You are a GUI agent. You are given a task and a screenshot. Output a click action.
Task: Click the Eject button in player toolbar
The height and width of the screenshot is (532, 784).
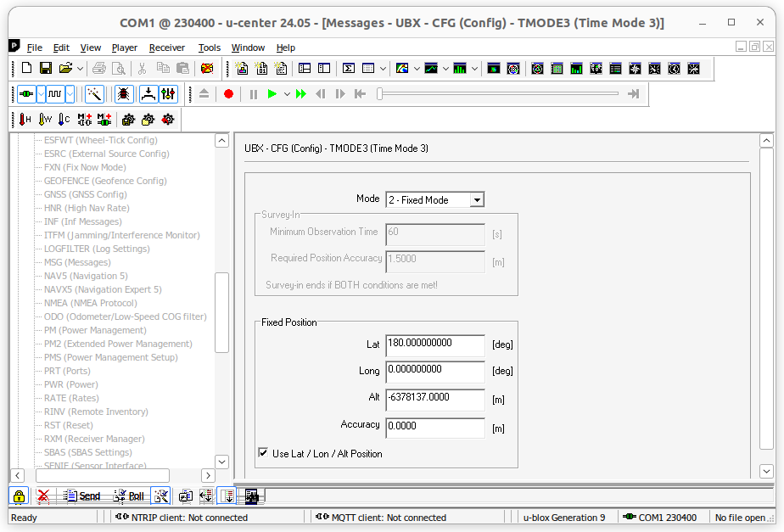point(204,93)
